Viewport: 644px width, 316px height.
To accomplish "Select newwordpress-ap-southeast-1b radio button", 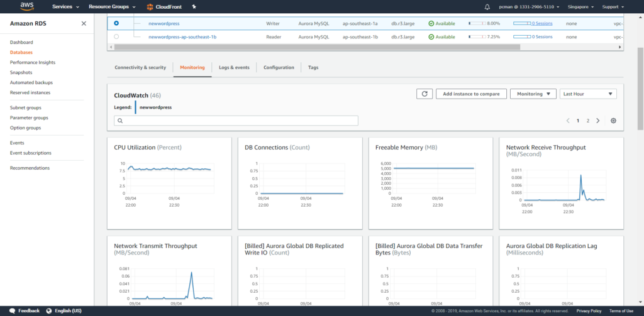I will (x=116, y=36).
